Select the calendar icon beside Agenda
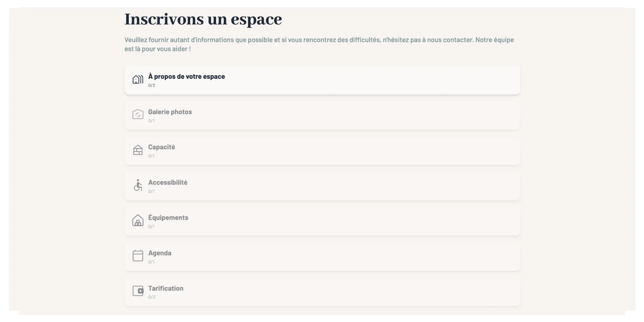This screenshot has height=322, width=644. tap(137, 256)
